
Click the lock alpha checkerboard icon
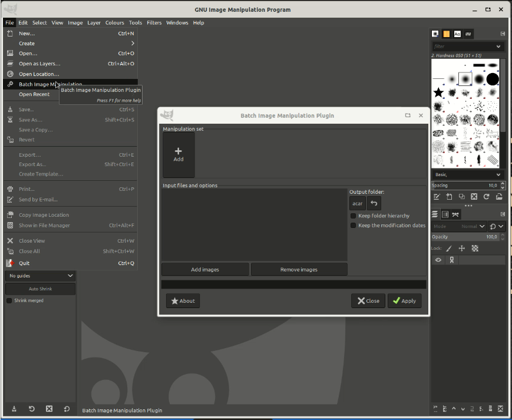[475, 249]
